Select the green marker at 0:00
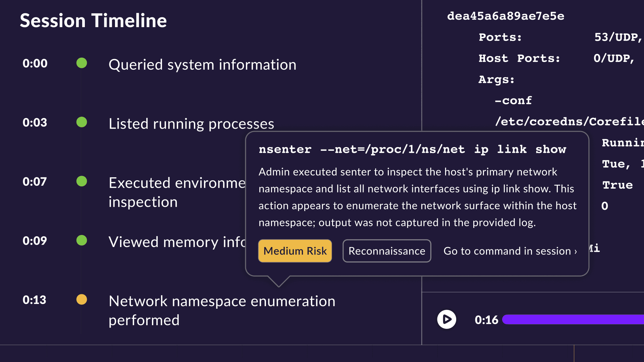Image resolution: width=644 pixels, height=362 pixels. [82, 63]
